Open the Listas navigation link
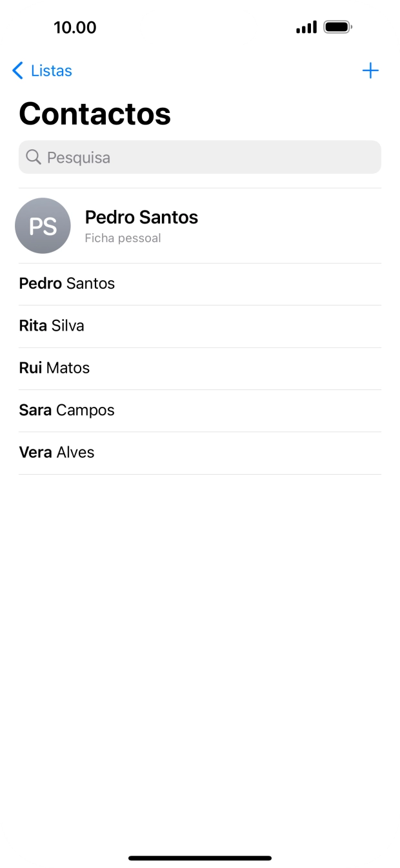Image resolution: width=400 pixels, height=868 pixels. 50,71
